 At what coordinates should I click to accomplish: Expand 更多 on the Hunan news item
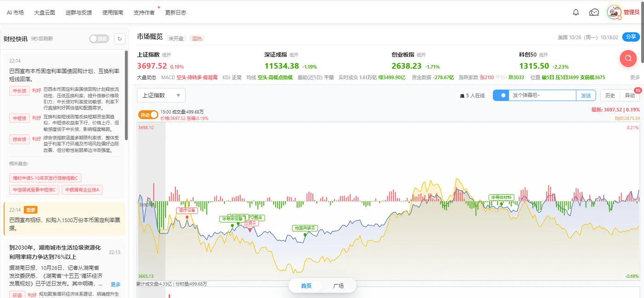[x=115, y=285]
